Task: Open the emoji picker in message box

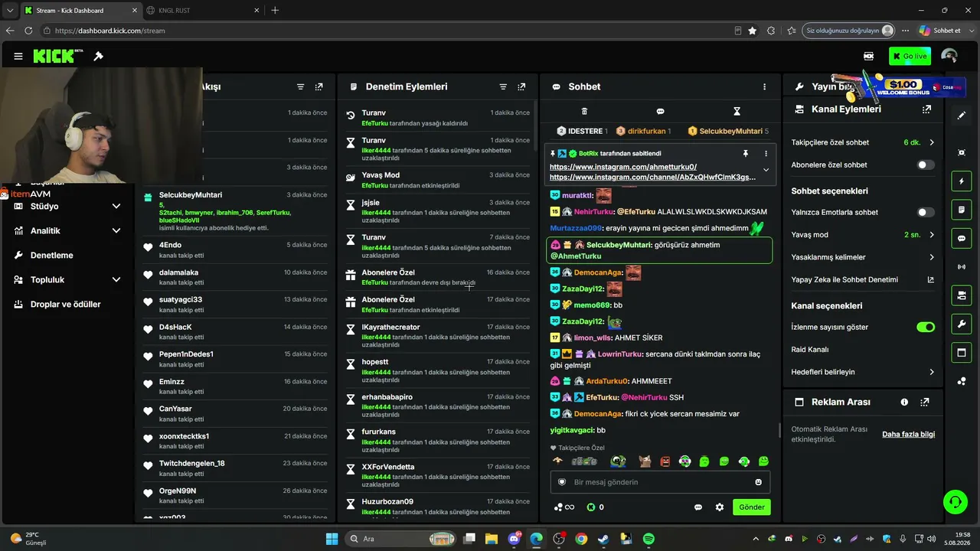Action: point(759,482)
